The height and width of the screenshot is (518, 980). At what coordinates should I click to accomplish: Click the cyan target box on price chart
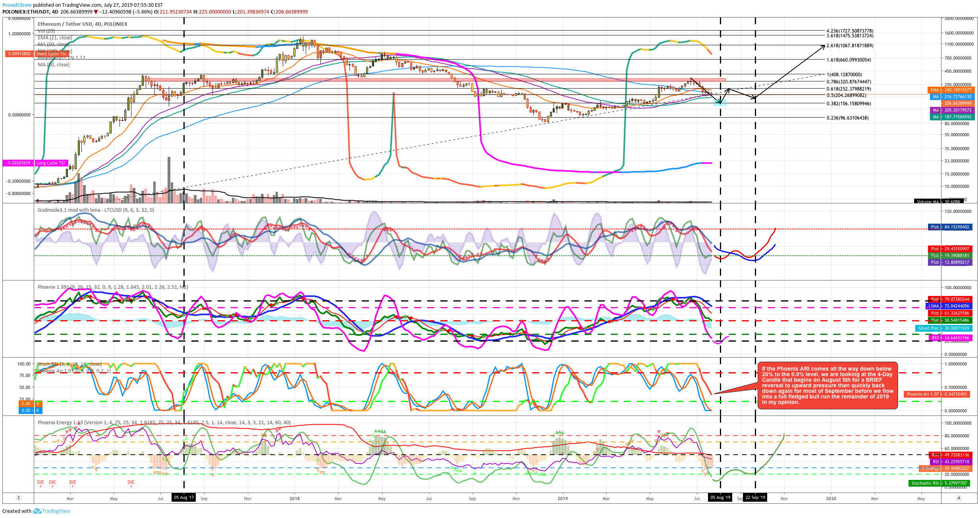720,103
